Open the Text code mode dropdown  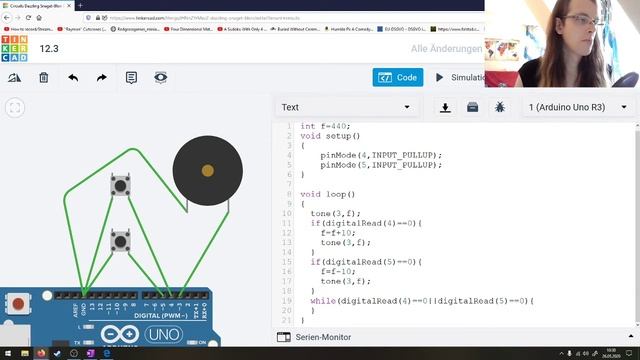[346, 107]
